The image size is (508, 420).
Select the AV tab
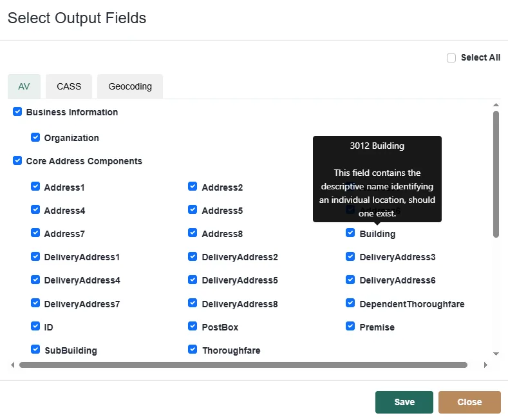(x=24, y=86)
